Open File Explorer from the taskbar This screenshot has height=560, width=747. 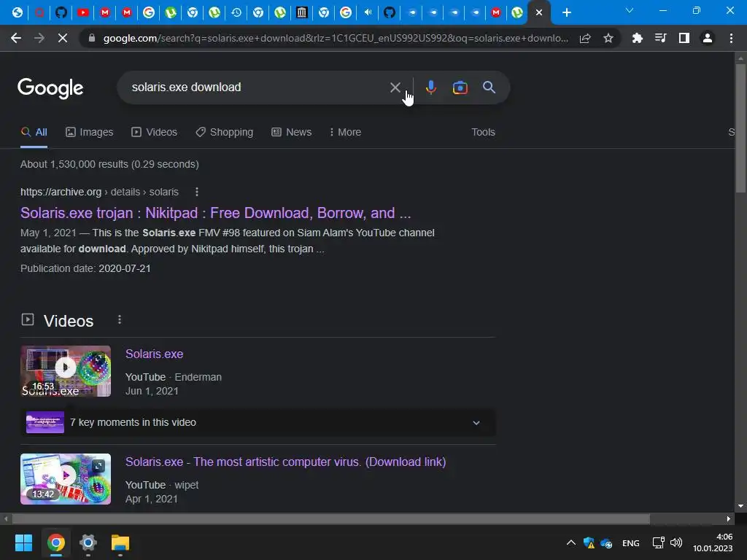(120, 542)
